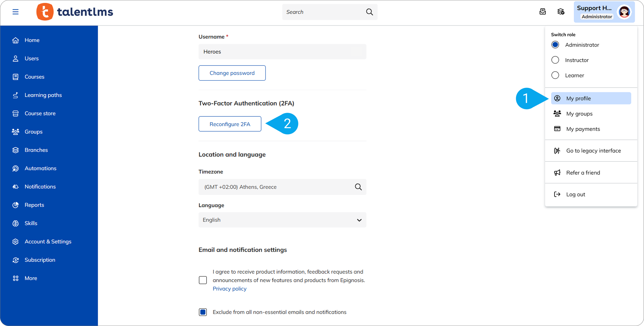Open the Privacy policy link

click(x=229, y=289)
